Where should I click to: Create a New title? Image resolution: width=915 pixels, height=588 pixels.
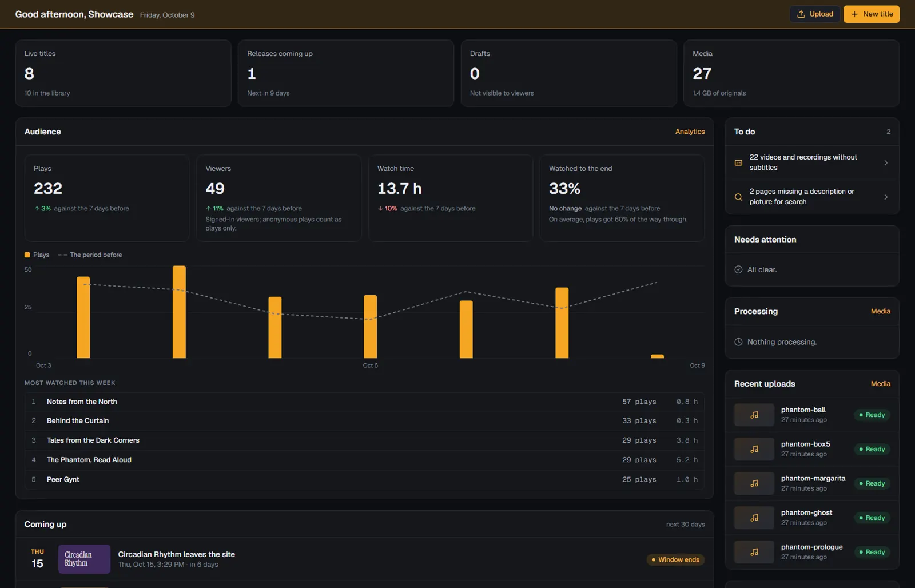click(872, 14)
